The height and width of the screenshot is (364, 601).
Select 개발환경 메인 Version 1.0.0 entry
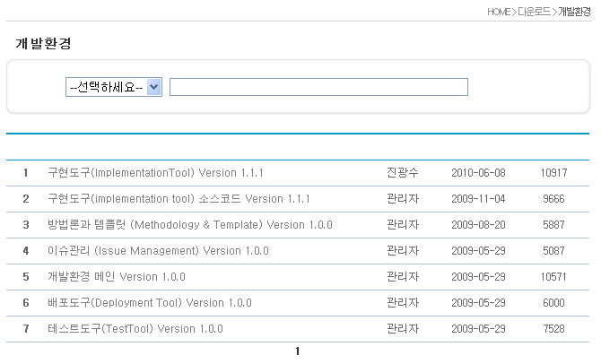pyautogui.click(x=116, y=277)
